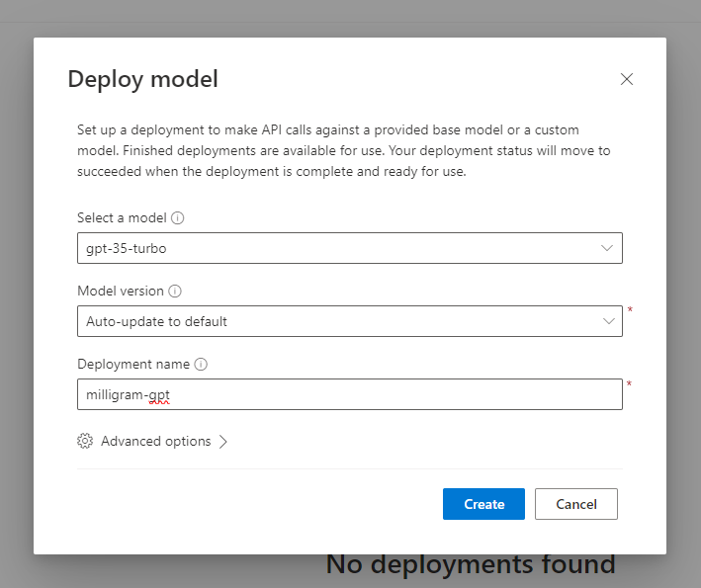Click the Select a model label
The height and width of the screenshot is (588, 701).
(x=122, y=218)
